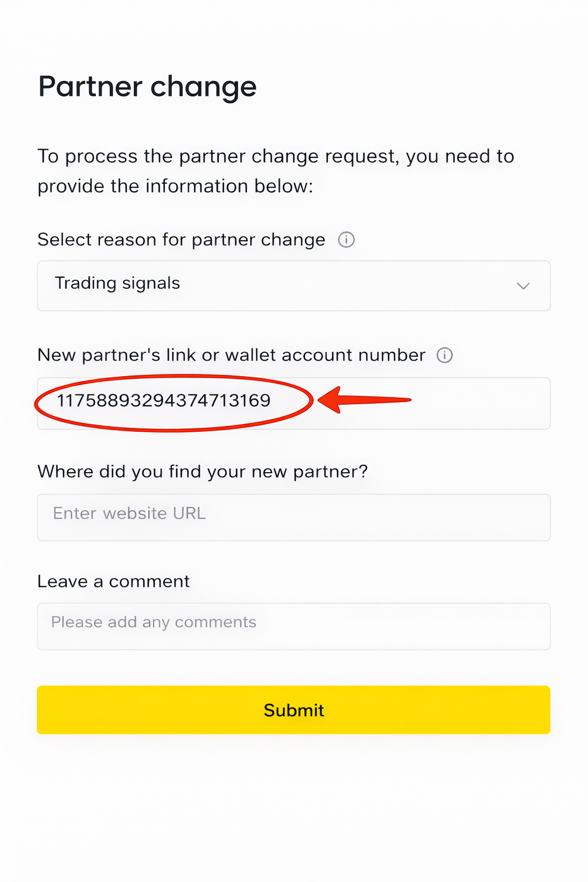Click the Where did you find your partner field
Image resolution: width=588 pixels, height=882 pixels.
tap(293, 517)
